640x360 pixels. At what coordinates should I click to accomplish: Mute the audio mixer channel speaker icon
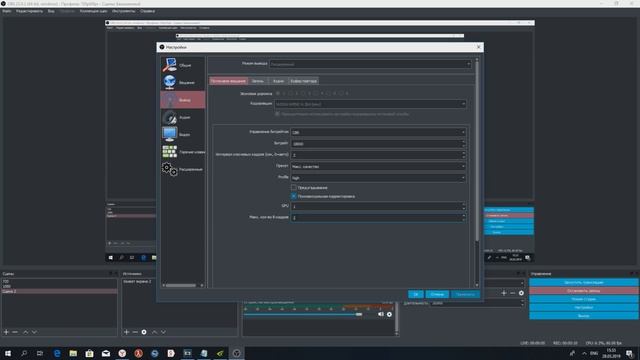pos(380,314)
